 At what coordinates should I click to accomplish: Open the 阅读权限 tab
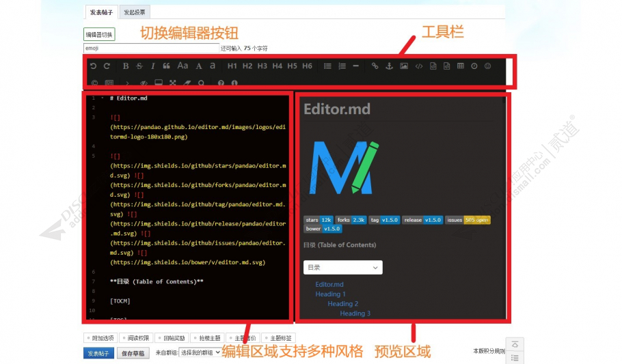(x=135, y=338)
